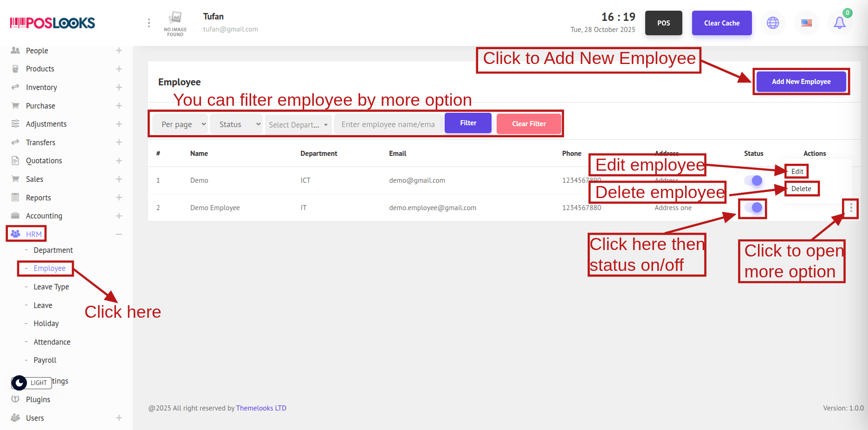This screenshot has height=430, width=868.
Task: Open the globe language icon
Action: point(773,23)
